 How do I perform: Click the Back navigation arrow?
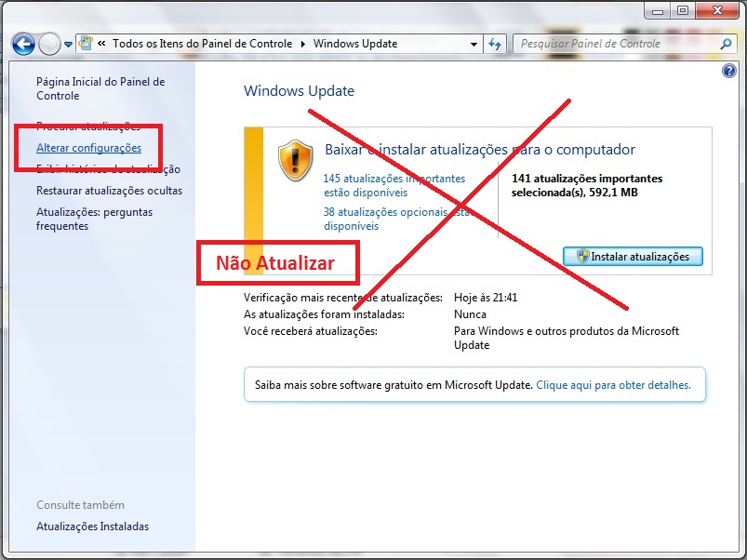point(23,45)
